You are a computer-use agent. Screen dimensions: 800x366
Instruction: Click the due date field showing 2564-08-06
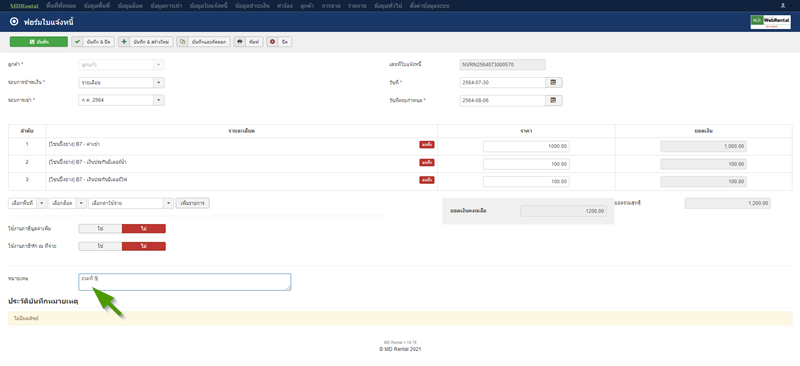pos(503,101)
